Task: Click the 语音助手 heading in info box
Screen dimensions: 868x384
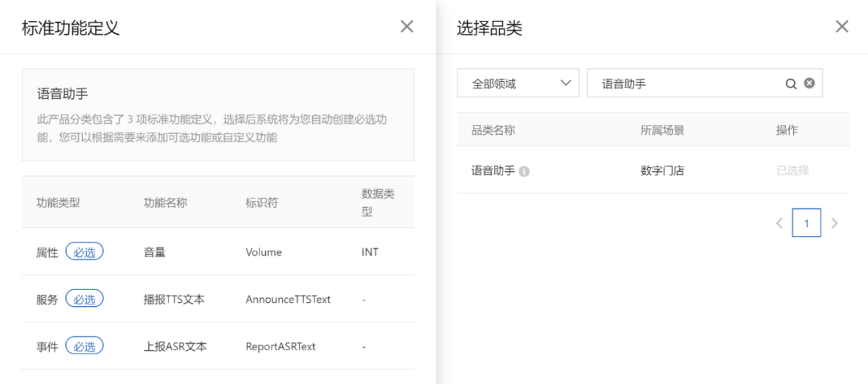Action: tap(63, 94)
